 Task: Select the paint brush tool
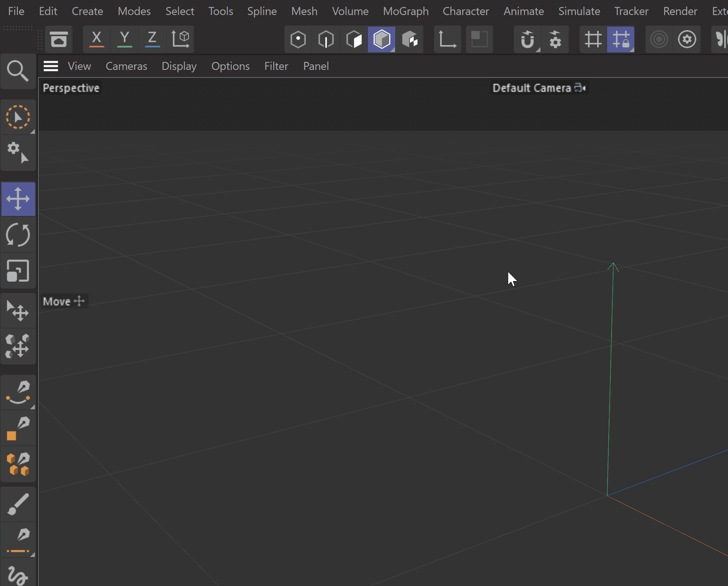(x=18, y=504)
